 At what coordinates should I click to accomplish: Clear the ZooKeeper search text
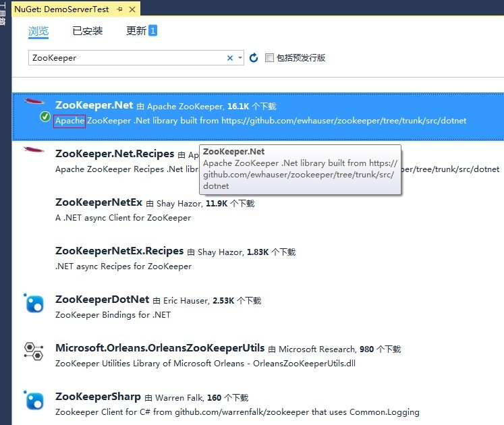pos(230,58)
